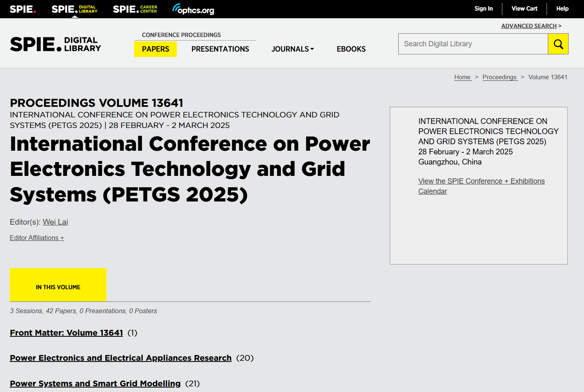Open the eBooks menu item
The width and height of the screenshot is (584, 392).
[351, 49]
